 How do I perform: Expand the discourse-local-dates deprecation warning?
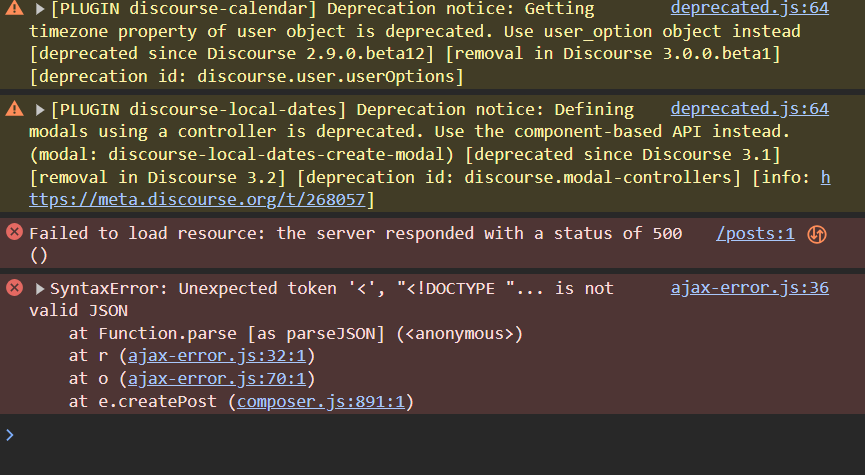tap(40, 110)
